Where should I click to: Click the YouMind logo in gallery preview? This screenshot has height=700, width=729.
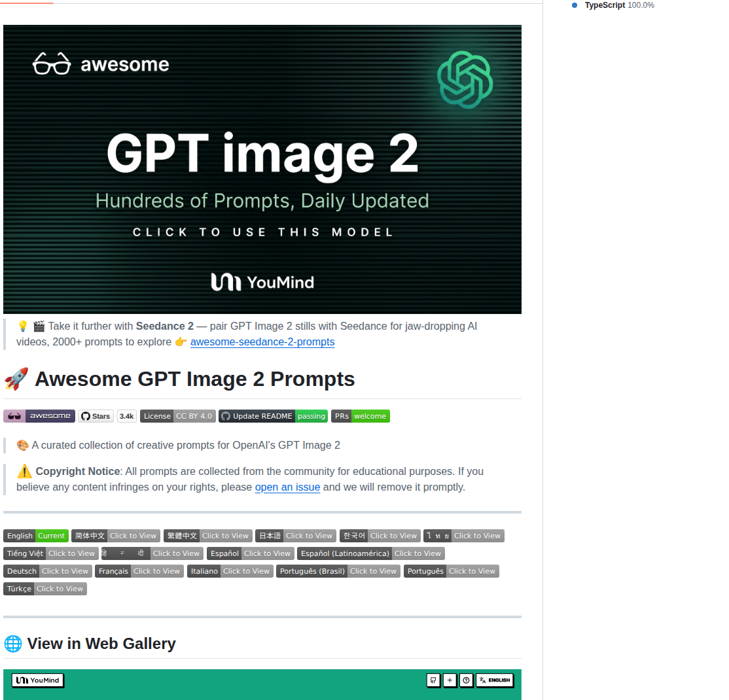(38, 680)
